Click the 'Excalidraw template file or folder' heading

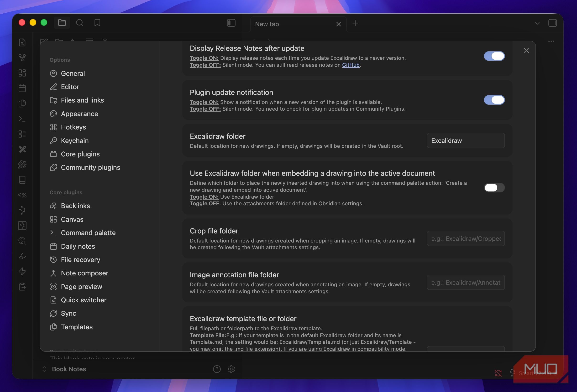coord(243,319)
